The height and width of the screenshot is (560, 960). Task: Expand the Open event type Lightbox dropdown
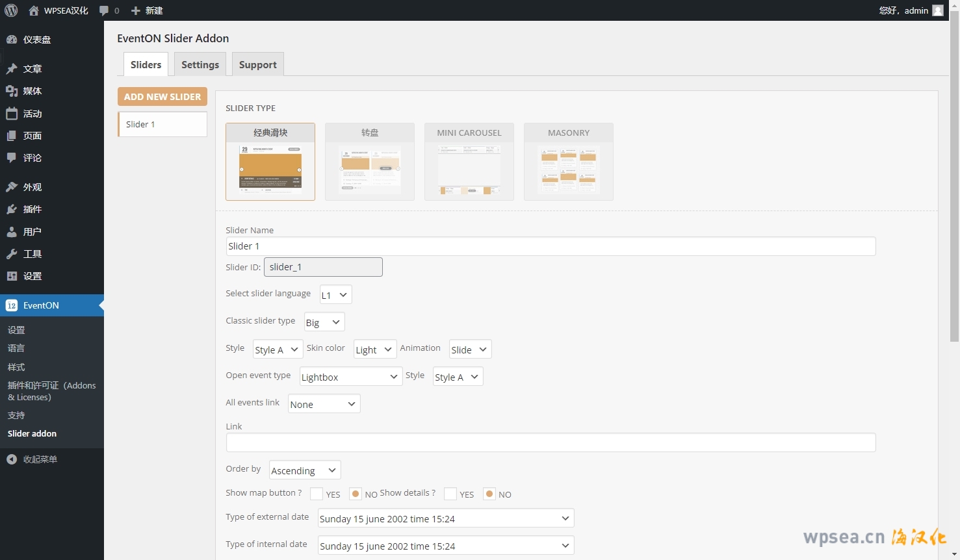point(351,377)
